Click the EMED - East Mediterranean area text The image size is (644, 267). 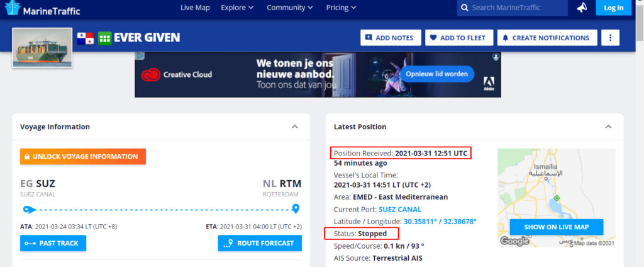[401, 196]
